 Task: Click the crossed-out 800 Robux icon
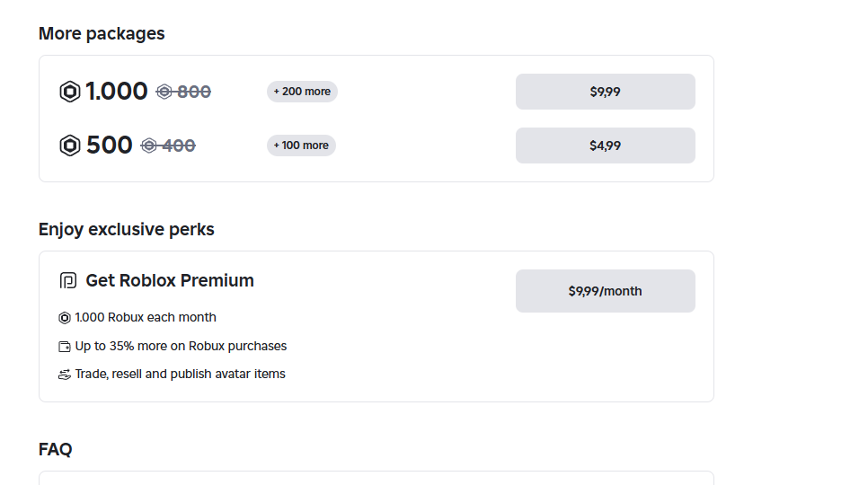pos(164,92)
